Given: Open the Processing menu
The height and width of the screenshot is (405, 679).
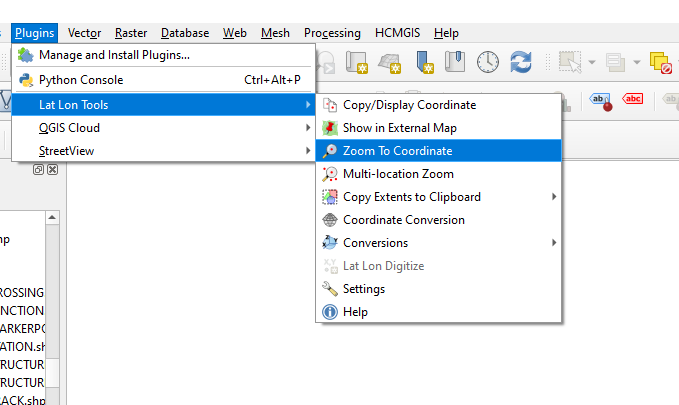Looking at the screenshot, I should [332, 33].
